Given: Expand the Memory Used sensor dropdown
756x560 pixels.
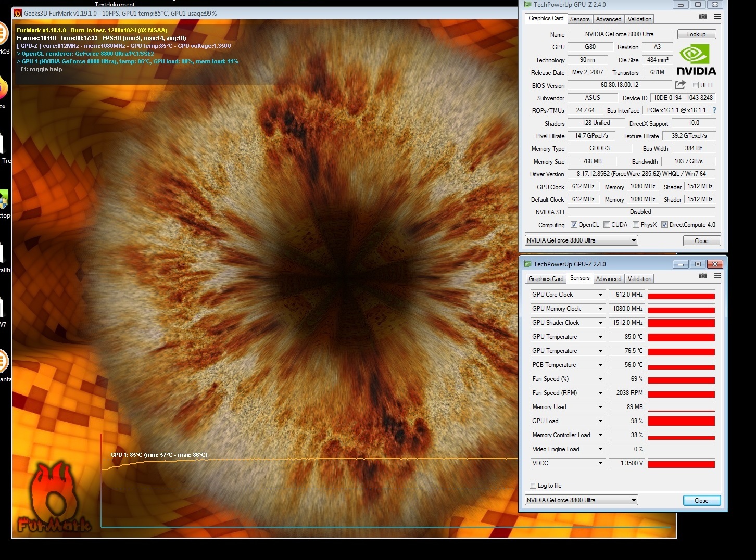Looking at the screenshot, I should coord(600,407).
